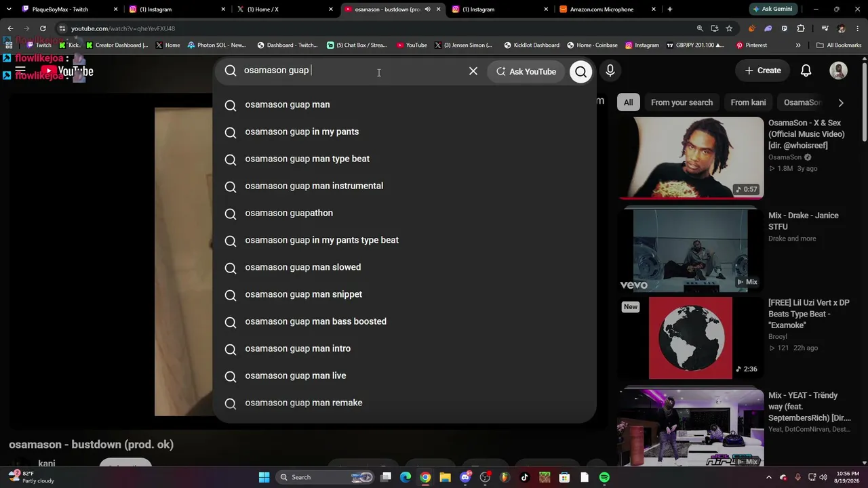Open Discord from the taskbar
This screenshot has height=488, width=868.
pos(465,477)
